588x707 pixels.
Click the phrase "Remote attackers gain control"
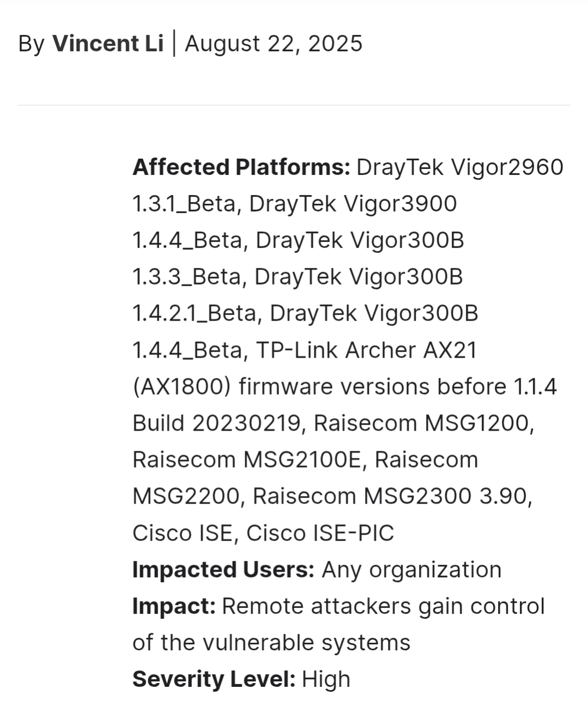[384, 606]
